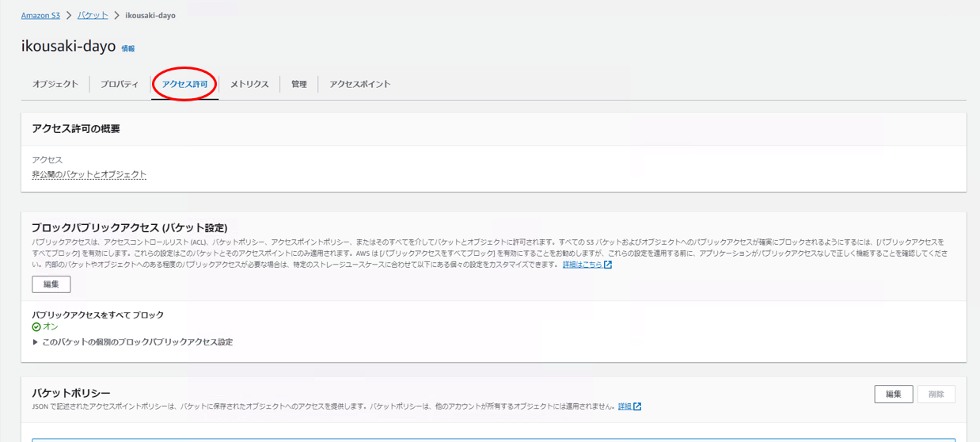
Task: Click the Amazon S3 breadcrumb link
Action: pyautogui.click(x=40, y=15)
